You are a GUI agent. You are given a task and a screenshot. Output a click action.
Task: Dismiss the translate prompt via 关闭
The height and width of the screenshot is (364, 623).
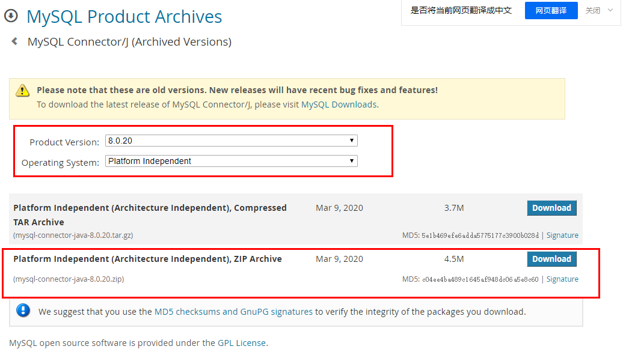click(x=592, y=10)
